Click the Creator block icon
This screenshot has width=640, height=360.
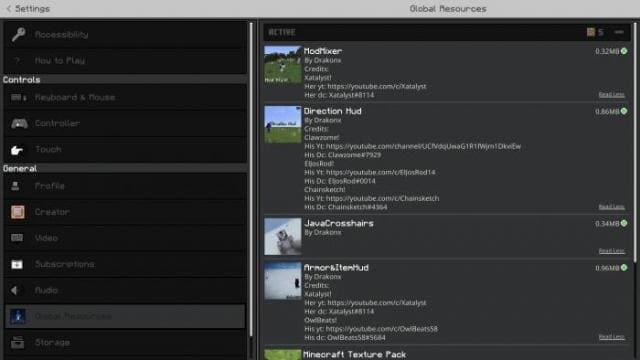pyautogui.click(x=18, y=212)
